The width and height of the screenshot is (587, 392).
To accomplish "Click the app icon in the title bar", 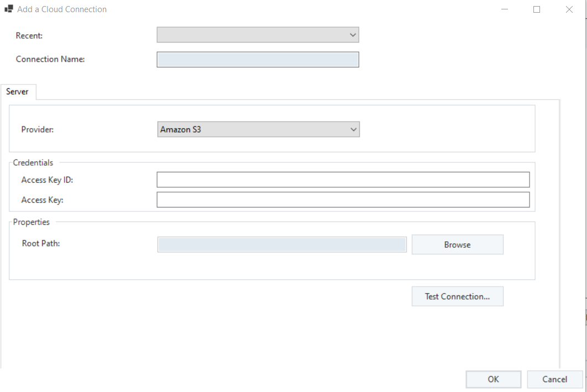I will [9, 9].
